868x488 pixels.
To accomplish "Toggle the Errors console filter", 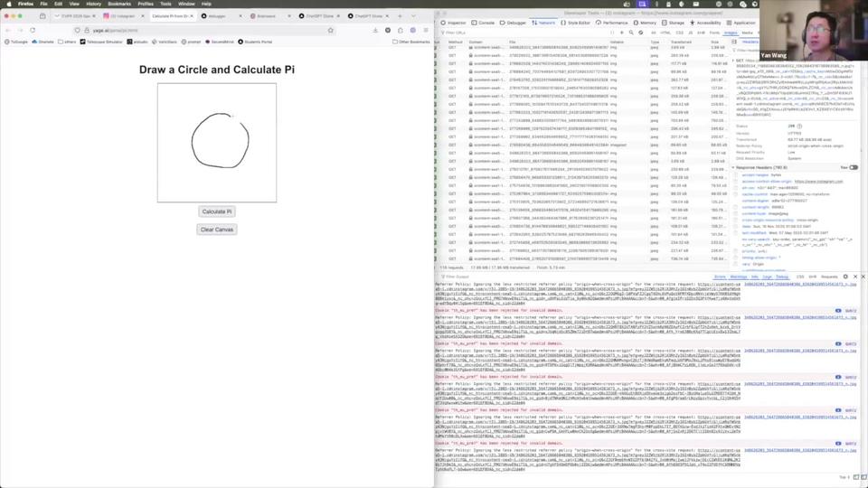I will (720, 277).
